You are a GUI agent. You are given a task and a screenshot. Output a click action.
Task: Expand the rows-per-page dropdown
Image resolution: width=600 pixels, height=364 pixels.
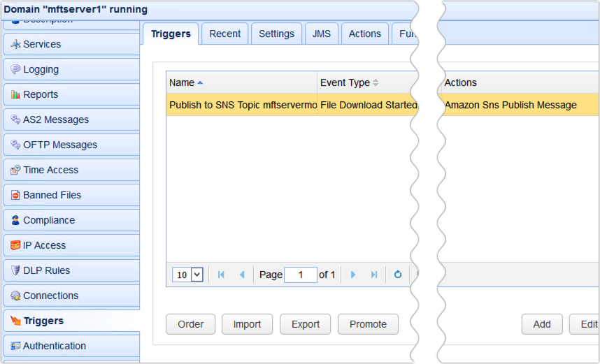(x=187, y=275)
